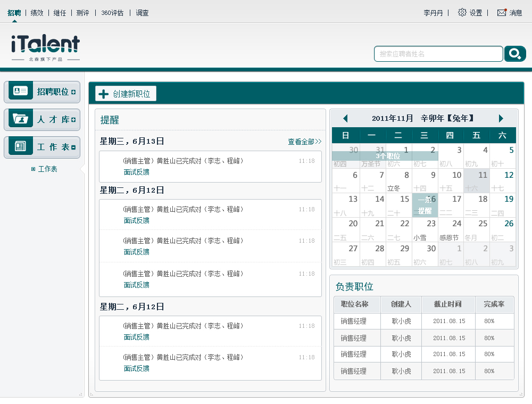The height and width of the screenshot is (404, 532).
Task: Expand the 人才库 sidebar section
Action: 73,120
